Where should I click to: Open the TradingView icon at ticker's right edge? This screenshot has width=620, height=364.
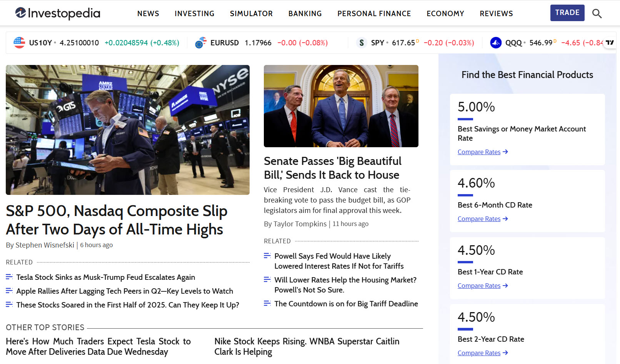(610, 43)
